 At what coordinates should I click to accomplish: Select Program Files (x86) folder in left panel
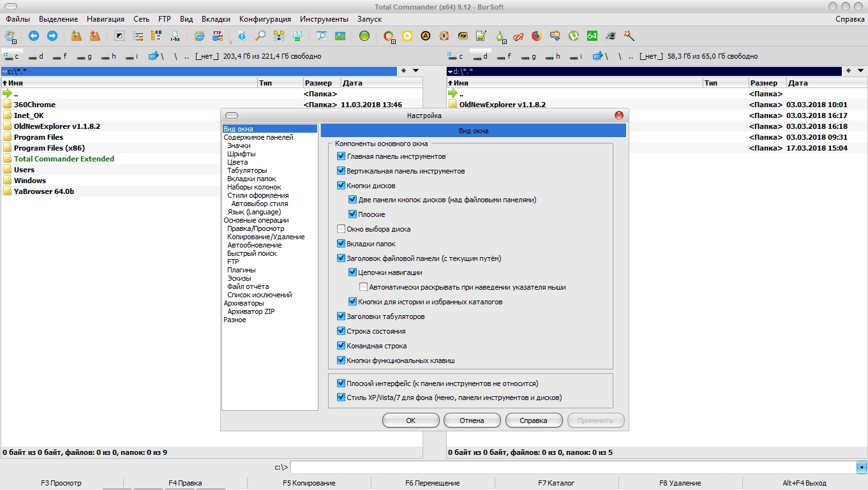click(49, 148)
